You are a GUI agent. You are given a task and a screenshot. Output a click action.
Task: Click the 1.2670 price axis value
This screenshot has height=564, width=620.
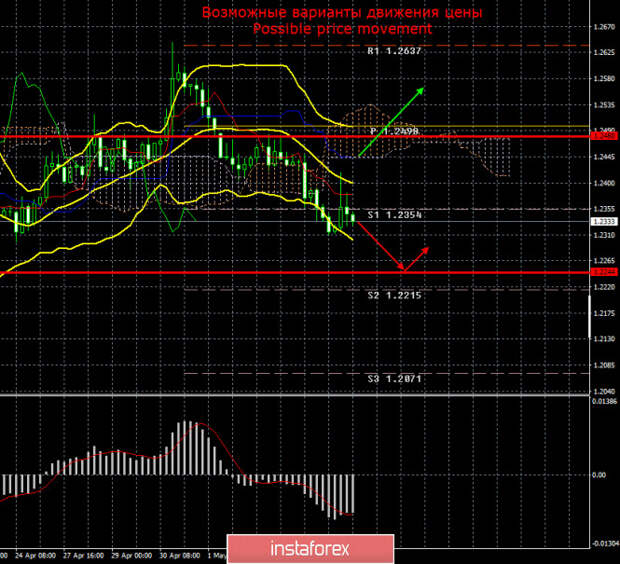coord(605,27)
